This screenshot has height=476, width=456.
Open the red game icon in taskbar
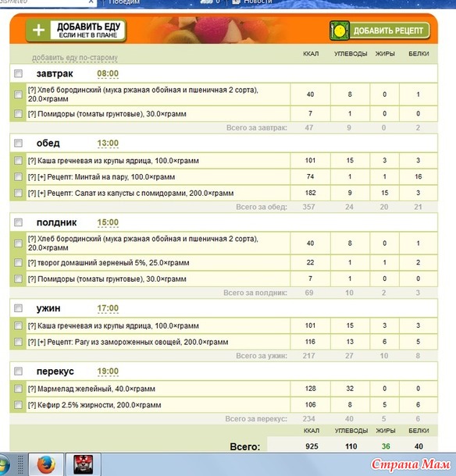pyautogui.click(x=83, y=464)
